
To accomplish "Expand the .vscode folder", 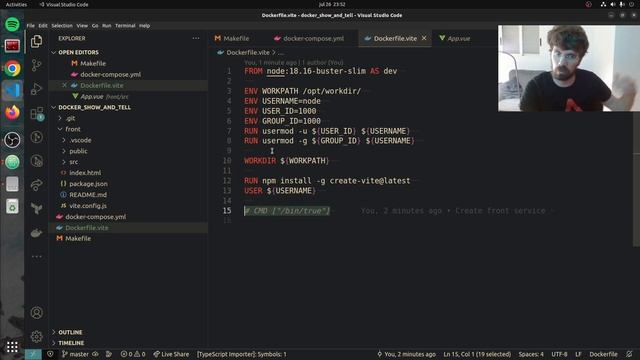I will pyautogui.click(x=128, y=140).
